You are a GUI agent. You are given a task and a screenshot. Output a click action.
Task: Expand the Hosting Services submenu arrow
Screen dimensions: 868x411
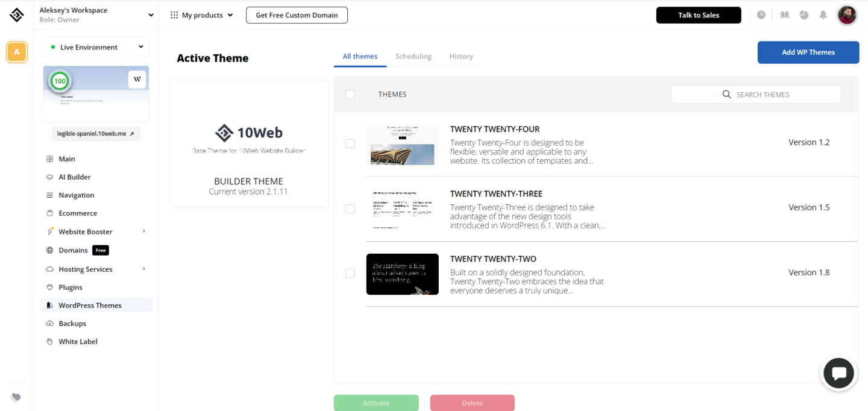(x=143, y=269)
